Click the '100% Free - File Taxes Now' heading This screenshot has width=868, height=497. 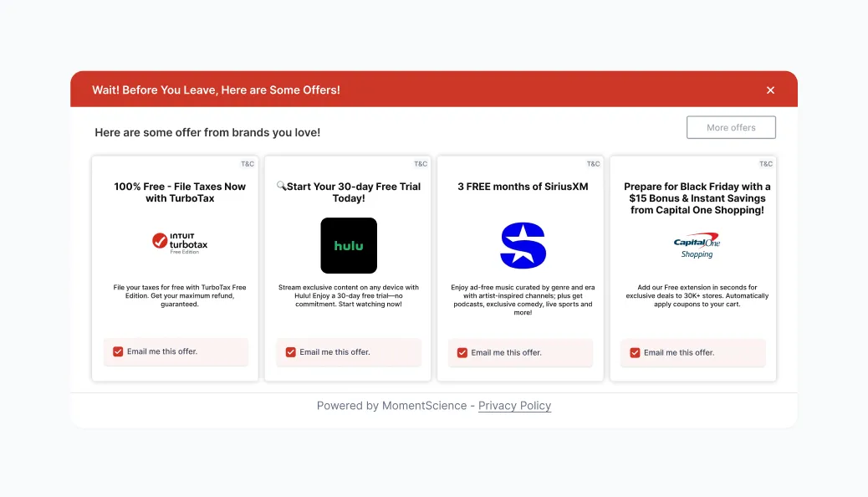[x=180, y=192]
